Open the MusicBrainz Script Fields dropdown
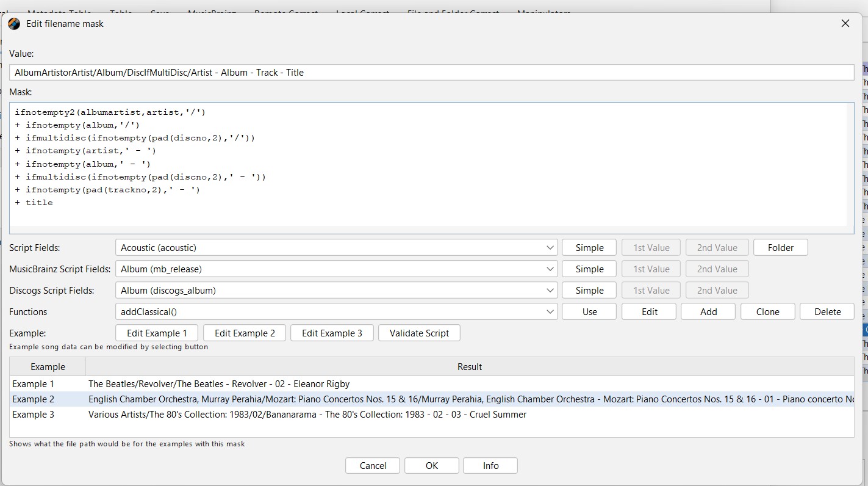This screenshot has width=868, height=486. pyautogui.click(x=336, y=269)
